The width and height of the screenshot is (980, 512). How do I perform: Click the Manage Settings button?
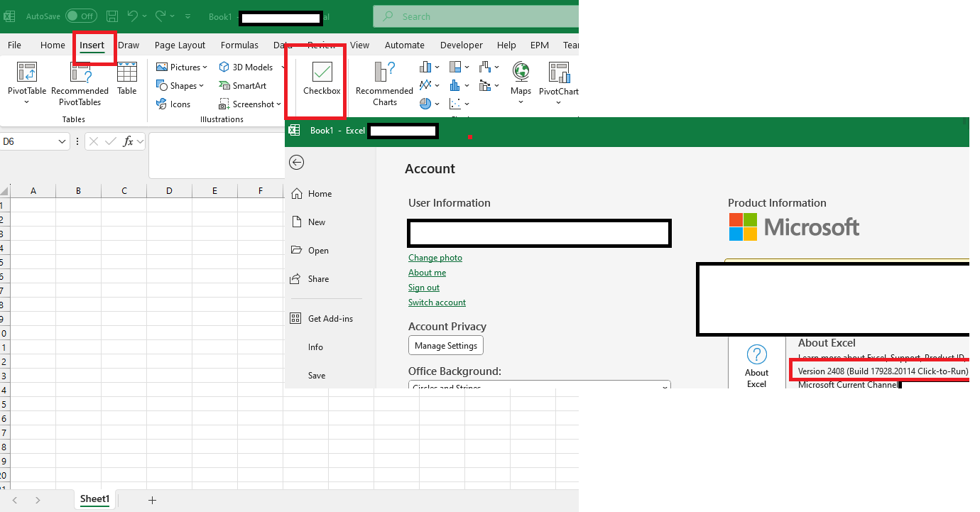[446, 346]
